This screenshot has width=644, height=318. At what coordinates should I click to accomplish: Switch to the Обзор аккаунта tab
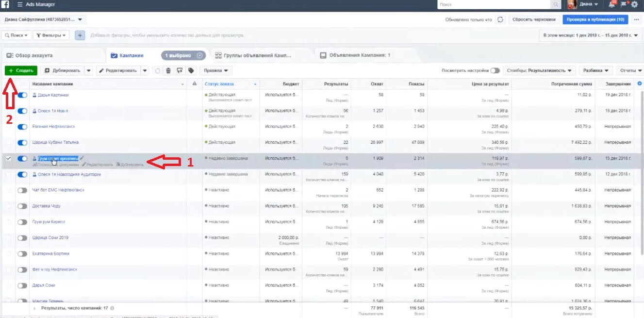pos(53,55)
